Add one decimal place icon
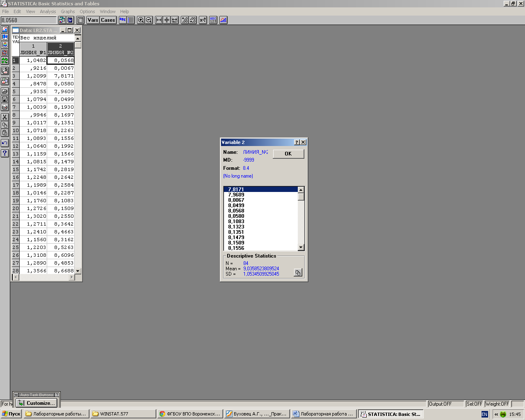 185,20
